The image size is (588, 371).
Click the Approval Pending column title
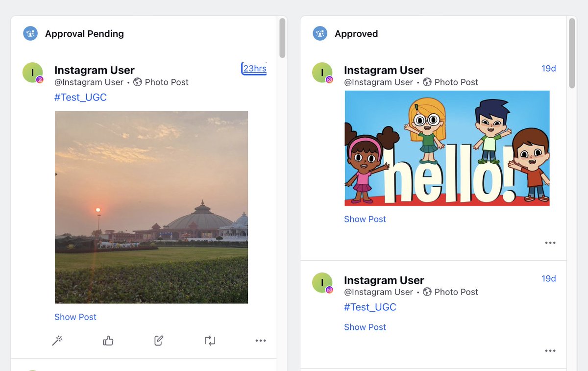pyautogui.click(x=84, y=34)
